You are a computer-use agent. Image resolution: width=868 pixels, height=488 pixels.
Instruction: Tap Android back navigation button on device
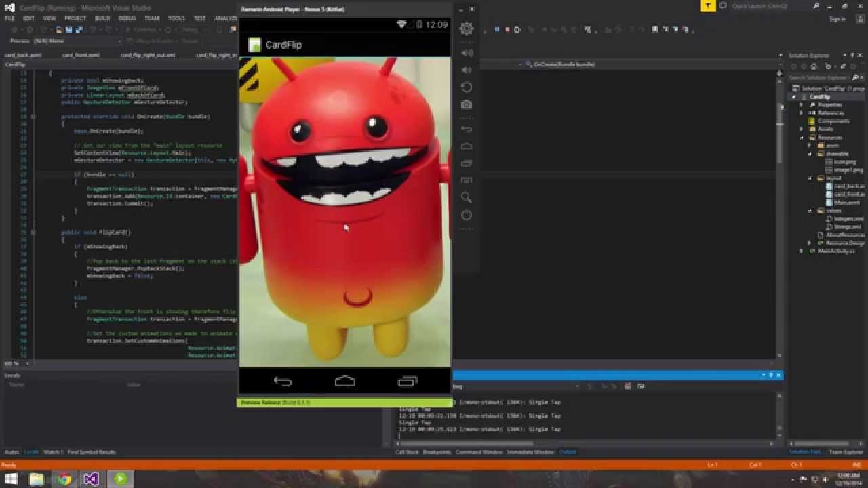[283, 382]
